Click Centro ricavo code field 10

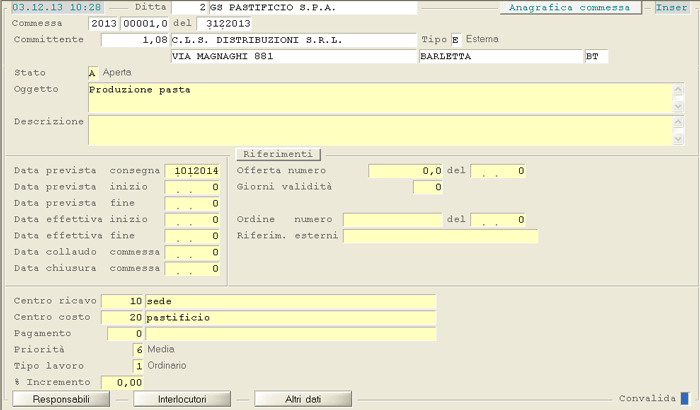(122, 301)
